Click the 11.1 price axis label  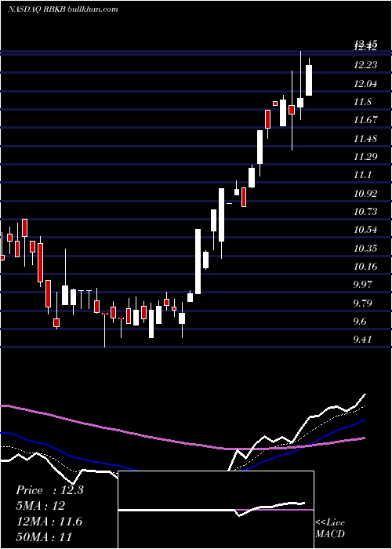(362, 175)
